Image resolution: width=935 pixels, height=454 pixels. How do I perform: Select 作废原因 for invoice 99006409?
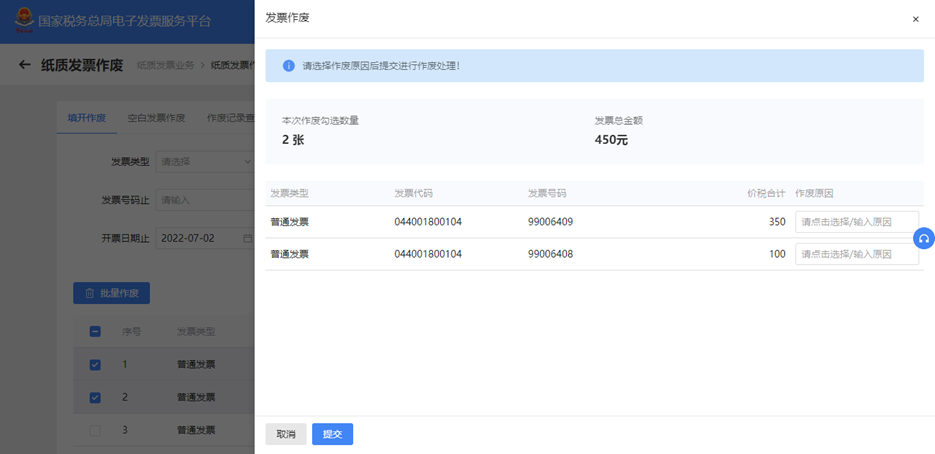857,222
